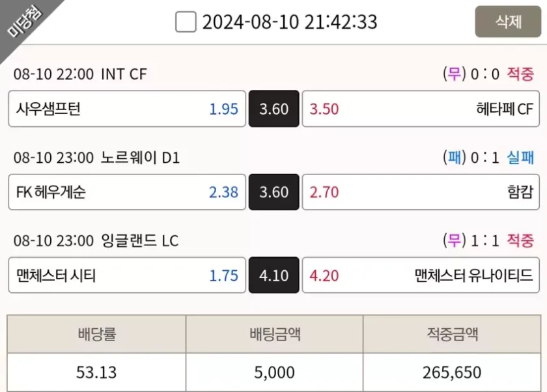Viewport: 547px width, 392px height.
Task: Click the 배당률 column header
Action: (x=96, y=335)
